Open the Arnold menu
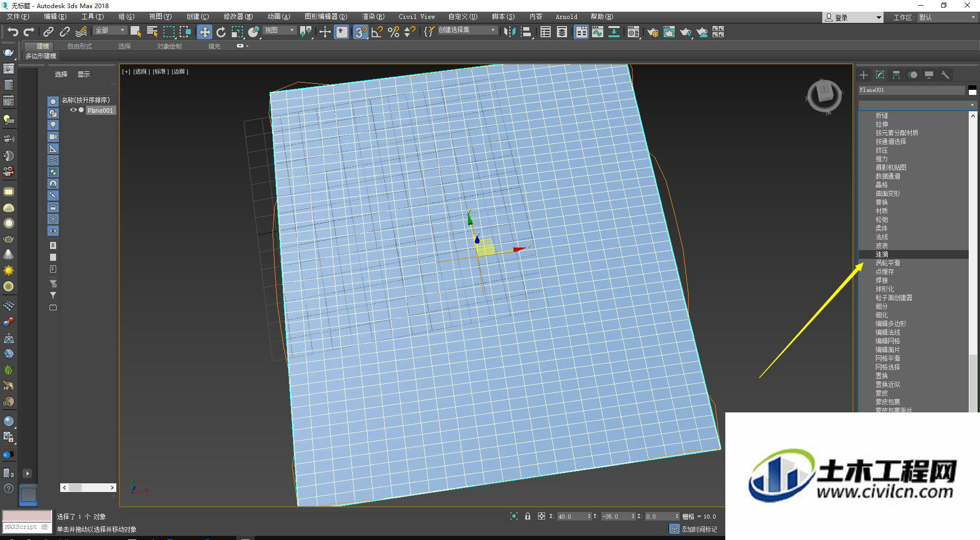980x540 pixels. pos(567,17)
